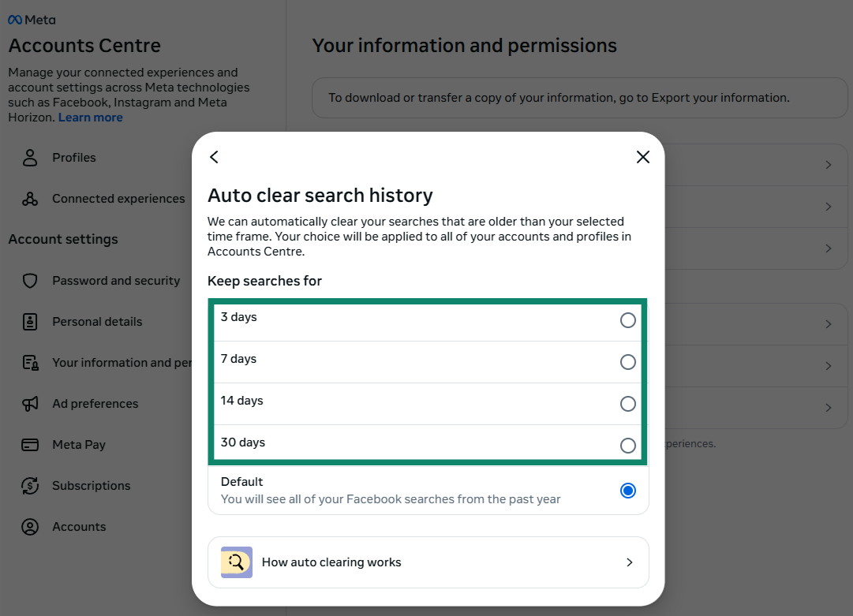The image size is (853, 616).
Task: Open Connected experiences via its sidebar icon
Action: coord(29,198)
